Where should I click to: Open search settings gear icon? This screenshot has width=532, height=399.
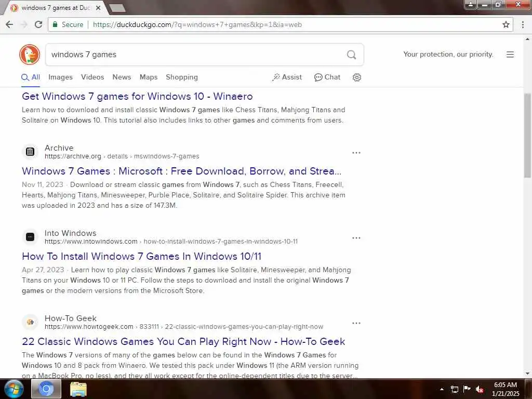coord(356,77)
